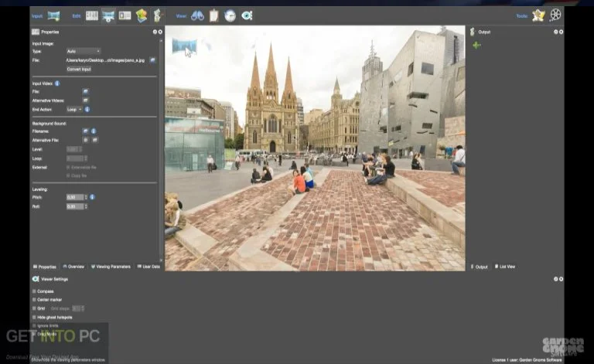
Task: Browse for Background Sound filename
Action: [85, 131]
